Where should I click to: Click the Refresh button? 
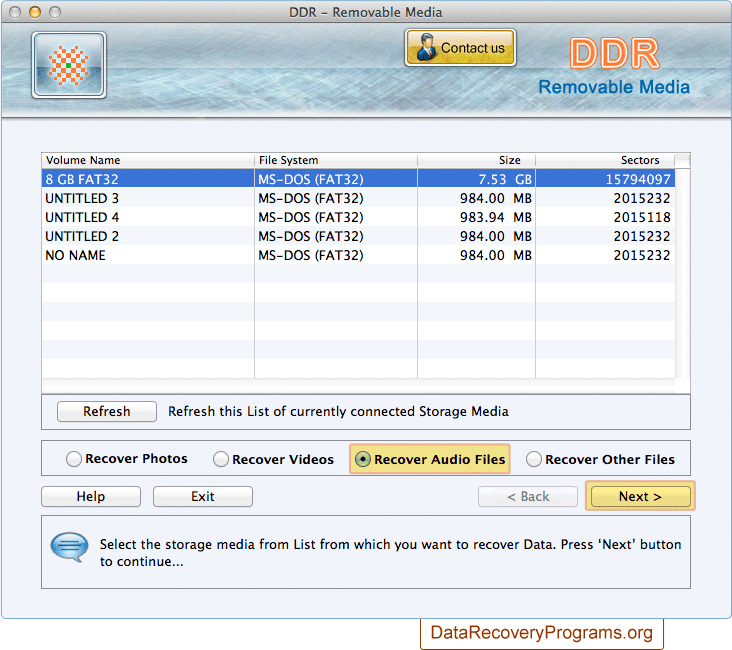tap(107, 411)
